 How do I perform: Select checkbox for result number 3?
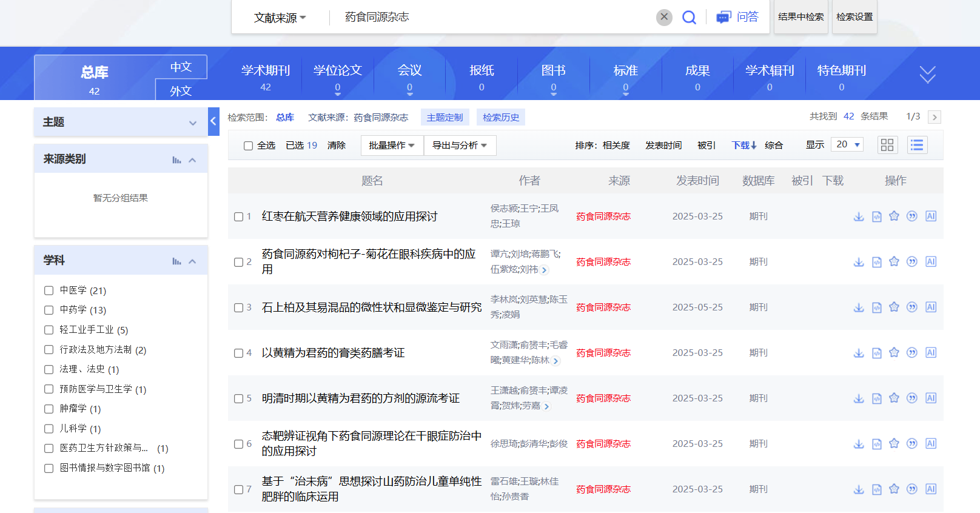coord(239,307)
